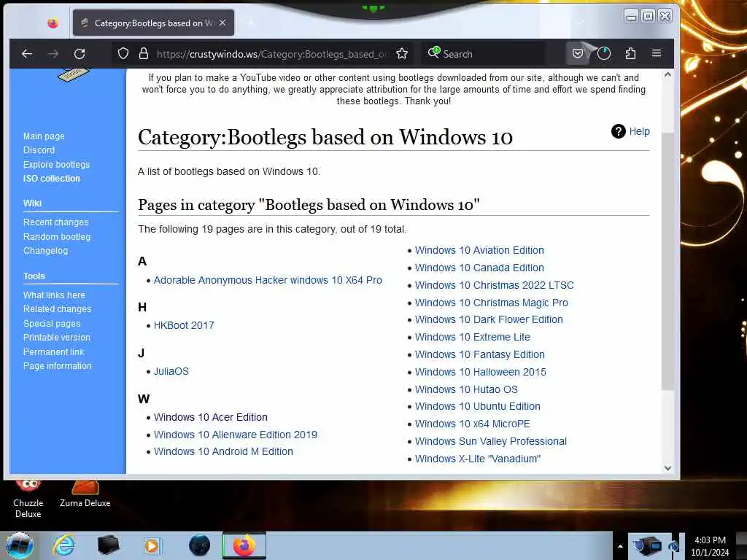
Task: Open the Firefox hamburger menu
Action: [x=657, y=53]
